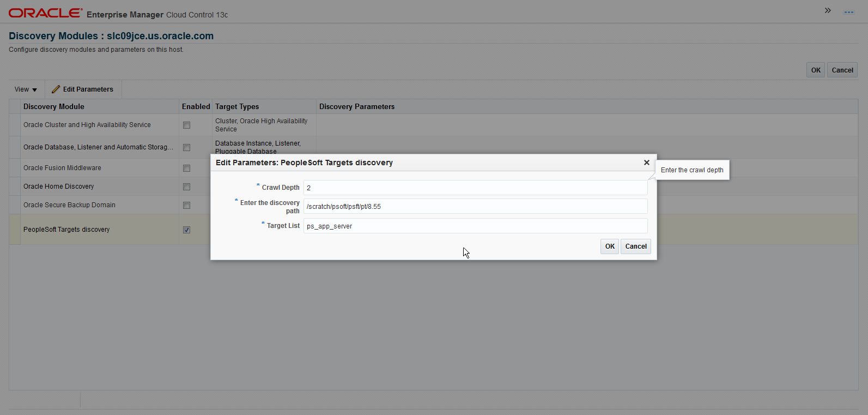Click page-level Cancel button at top right
This screenshot has height=415, width=868.
(x=842, y=70)
